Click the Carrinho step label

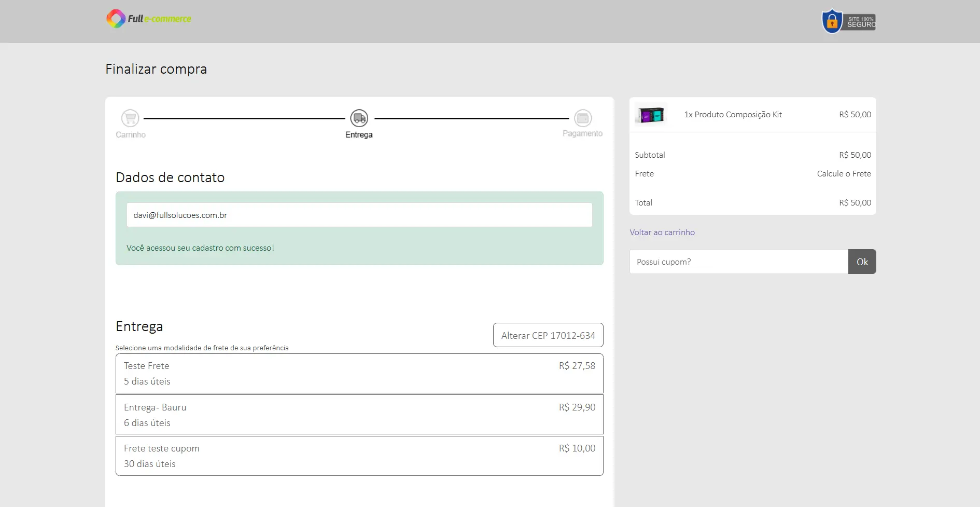tap(131, 134)
